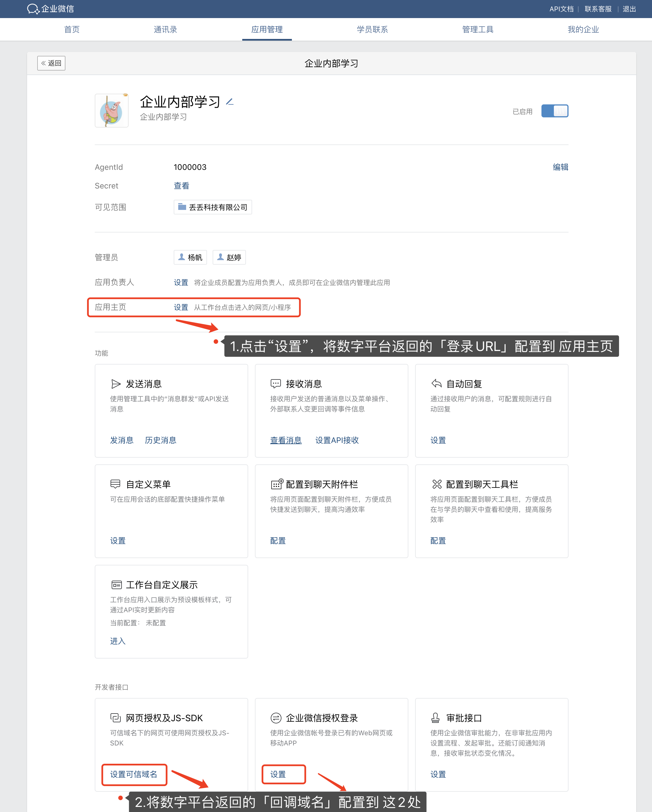Screen dimensions: 652x812
Task: Click the 企业内部学习 page header title
Action: [x=331, y=63]
